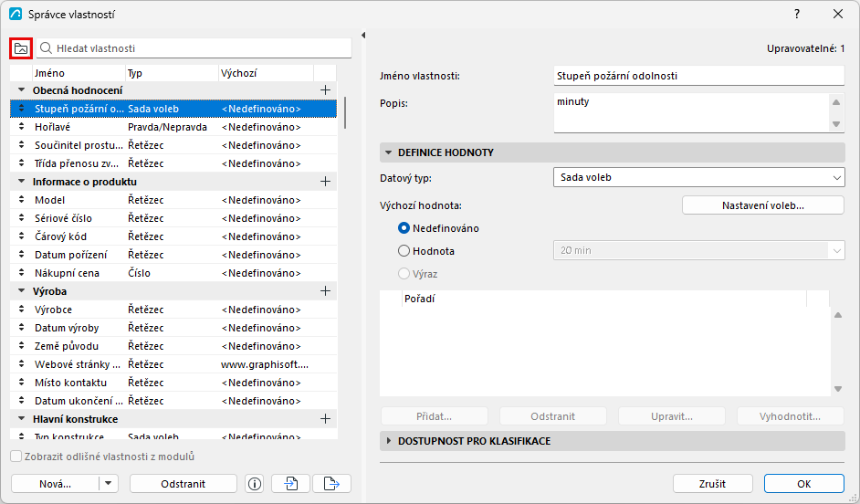Click the Popis field scroll down arrow

point(836,124)
